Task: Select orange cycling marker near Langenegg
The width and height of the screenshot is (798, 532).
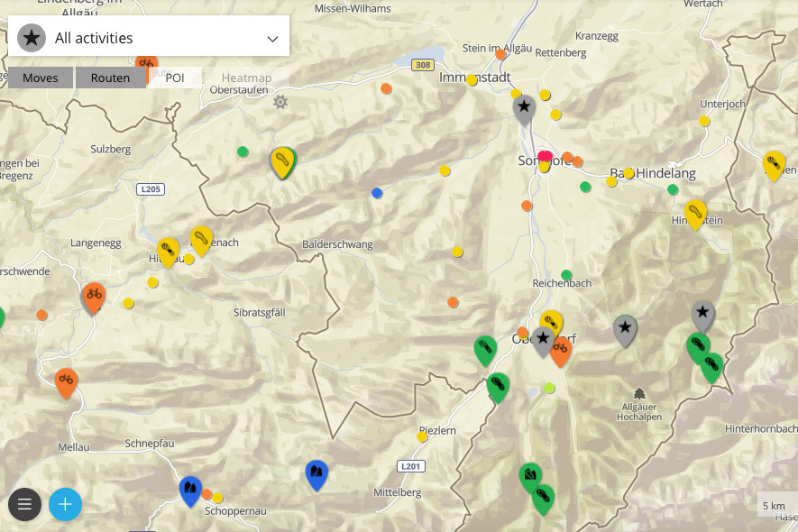Action: [93, 295]
